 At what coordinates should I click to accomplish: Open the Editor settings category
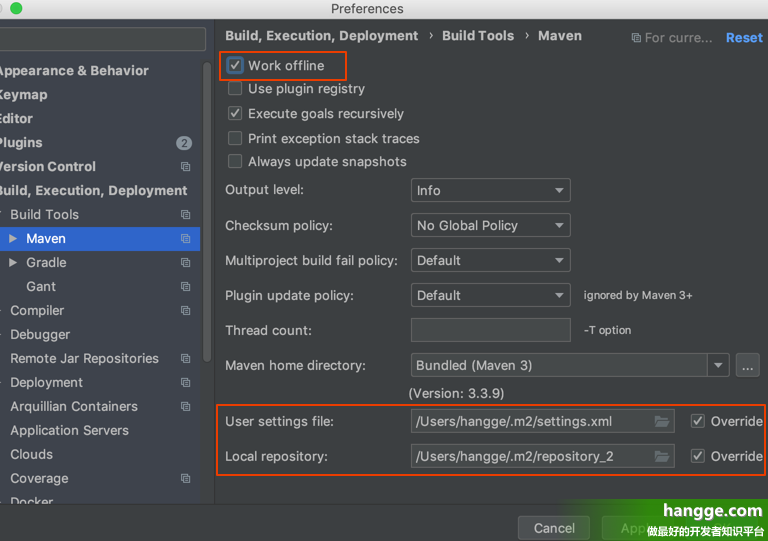[x=16, y=118]
